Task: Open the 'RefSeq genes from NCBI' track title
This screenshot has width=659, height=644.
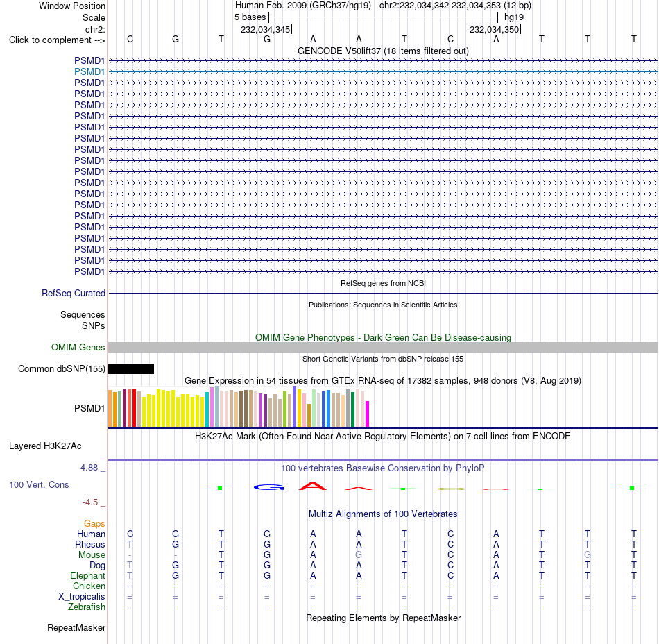Action: click(x=384, y=283)
